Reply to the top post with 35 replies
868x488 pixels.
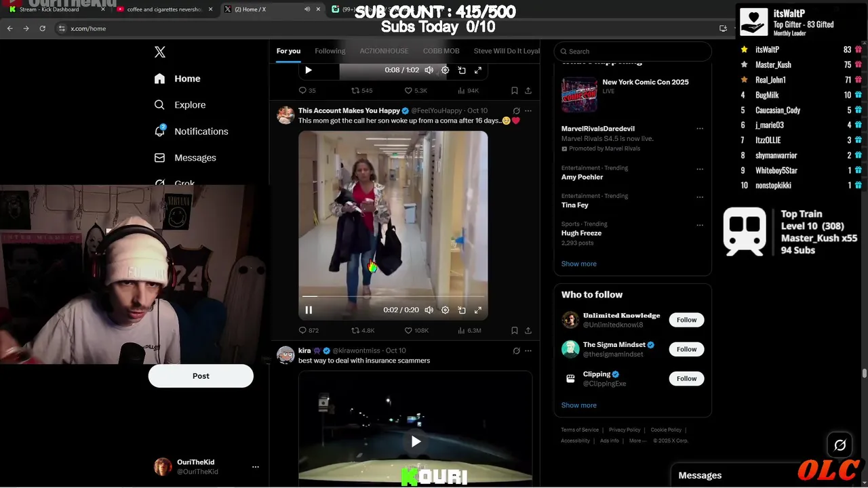click(307, 91)
